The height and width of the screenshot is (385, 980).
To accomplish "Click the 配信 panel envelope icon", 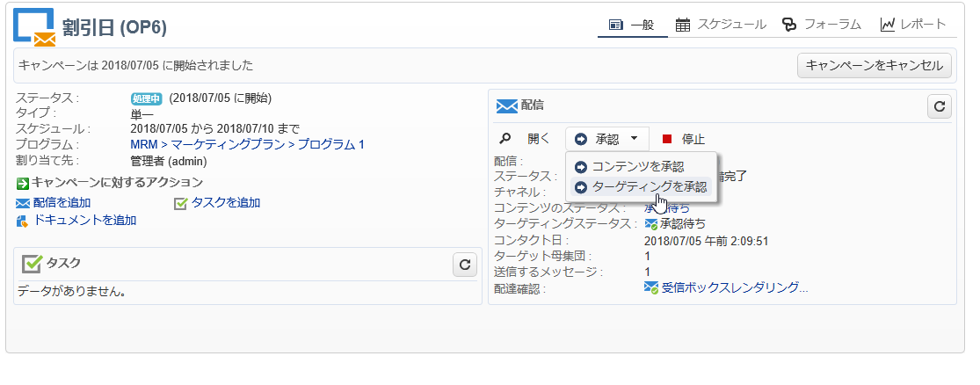I will [x=507, y=106].
